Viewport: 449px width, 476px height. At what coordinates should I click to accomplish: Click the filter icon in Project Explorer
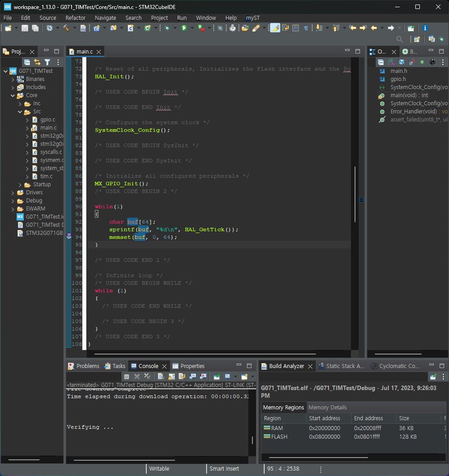click(47, 62)
